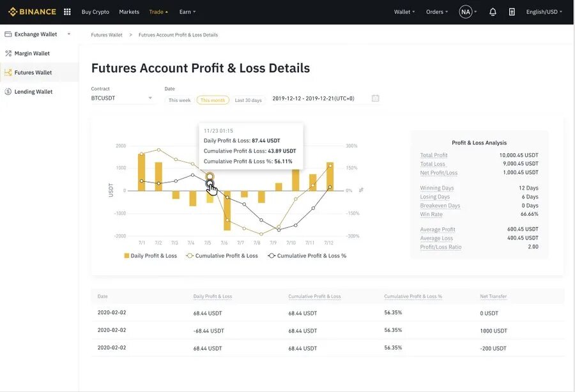The image size is (575, 392).
Task: Open the date range calendar icon
Action: click(376, 98)
